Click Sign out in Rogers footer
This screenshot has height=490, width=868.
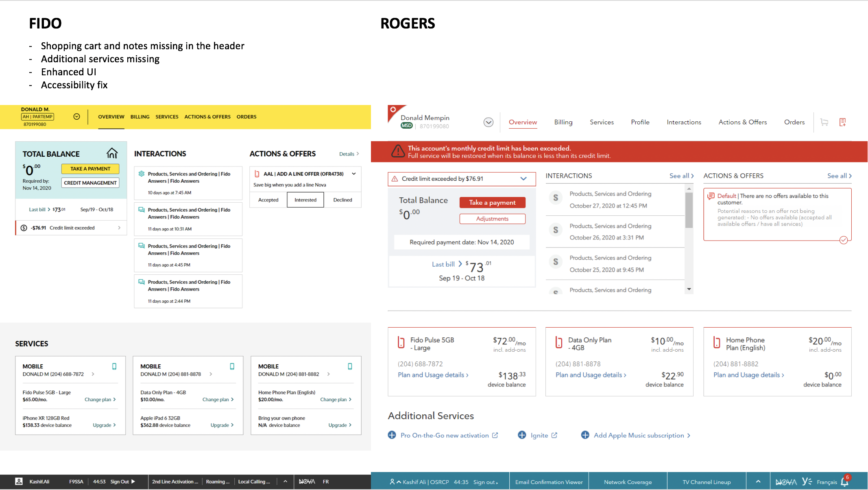(x=485, y=482)
